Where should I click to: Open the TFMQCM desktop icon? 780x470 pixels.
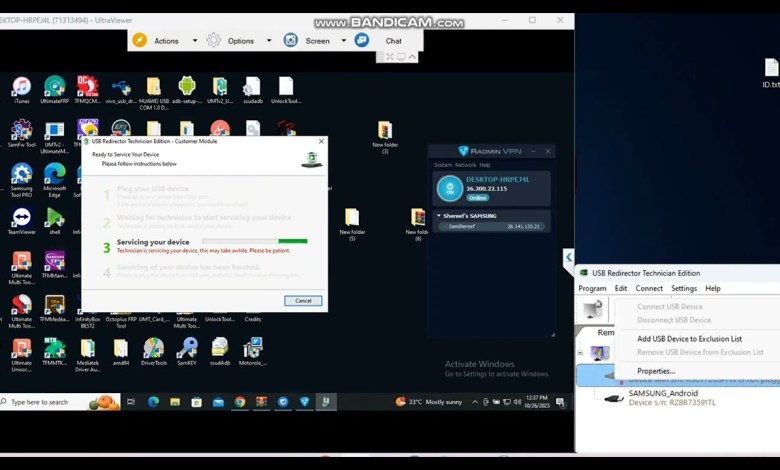pos(88,90)
